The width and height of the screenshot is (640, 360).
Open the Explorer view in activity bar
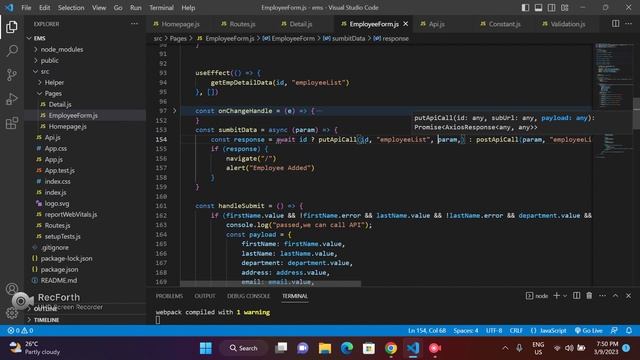(12, 27)
